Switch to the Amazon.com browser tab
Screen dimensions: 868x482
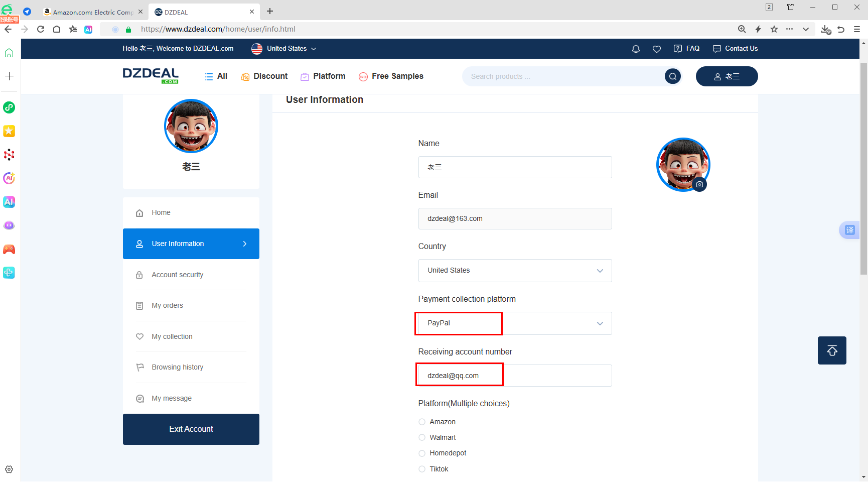93,12
